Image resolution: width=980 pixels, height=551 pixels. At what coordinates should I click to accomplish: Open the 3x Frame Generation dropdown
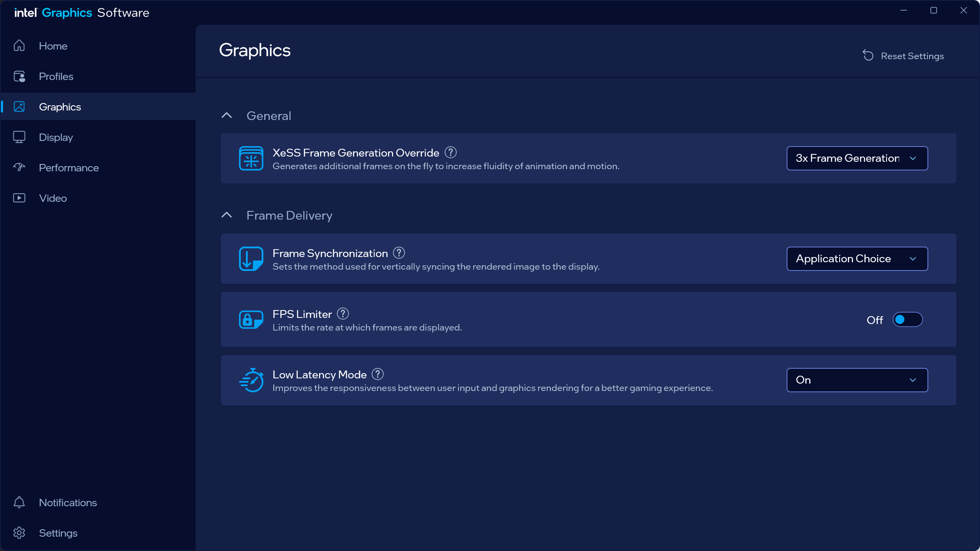point(857,158)
